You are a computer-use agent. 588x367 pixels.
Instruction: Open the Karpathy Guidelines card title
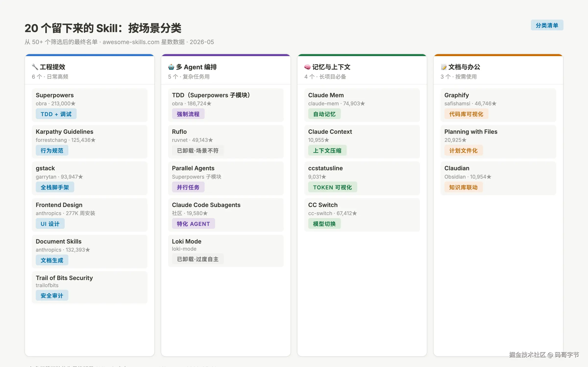(64, 132)
